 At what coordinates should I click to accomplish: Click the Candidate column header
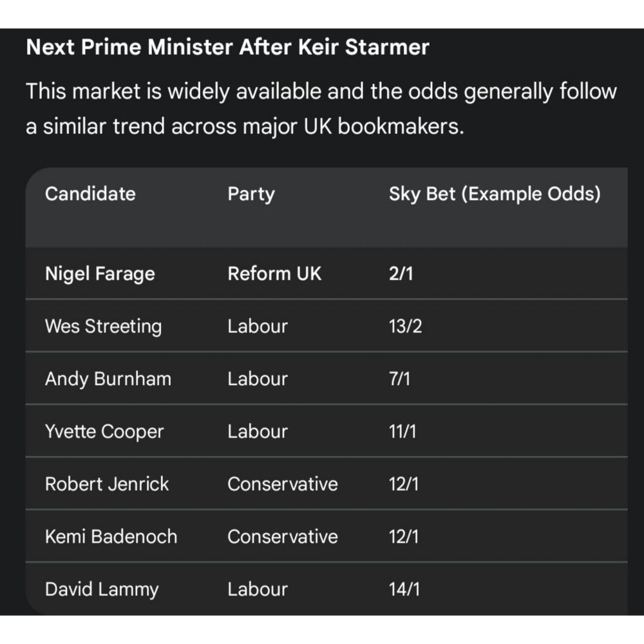point(90,194)
